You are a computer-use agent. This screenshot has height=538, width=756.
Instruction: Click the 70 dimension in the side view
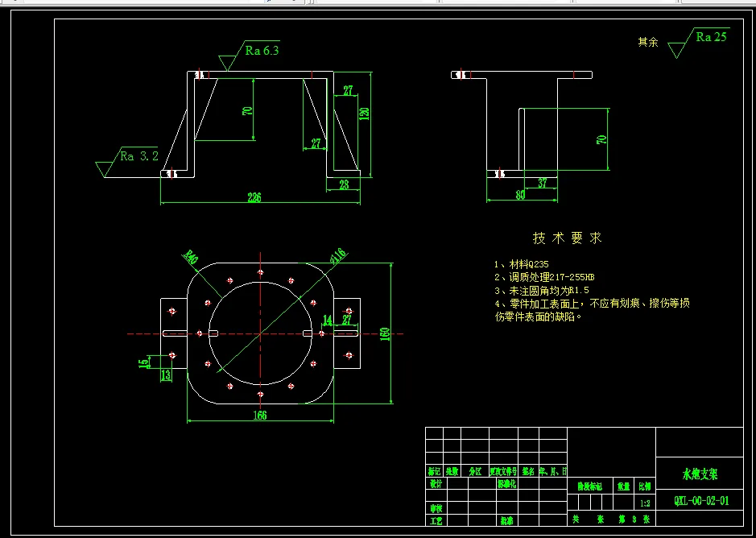point(601,140)
